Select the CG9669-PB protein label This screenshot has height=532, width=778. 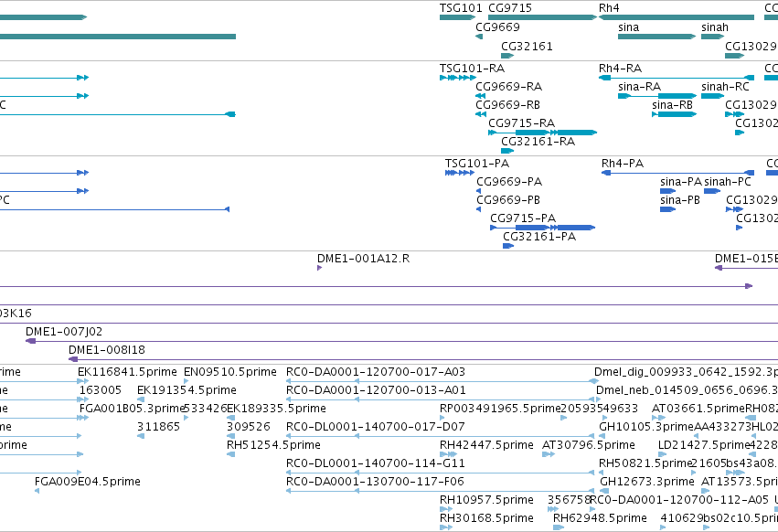coord(508,200)
